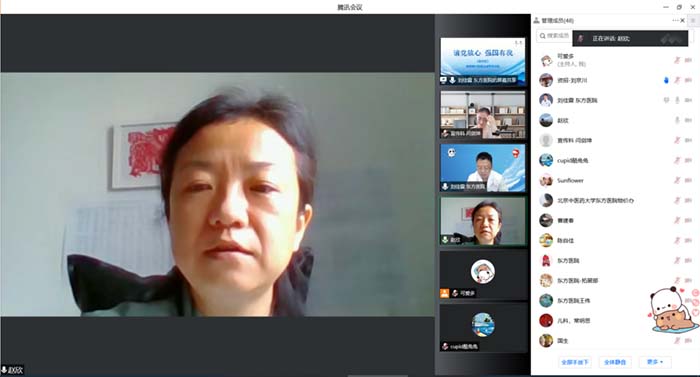Click the 管理成员 members icon in panel header

tap(537, 21)
